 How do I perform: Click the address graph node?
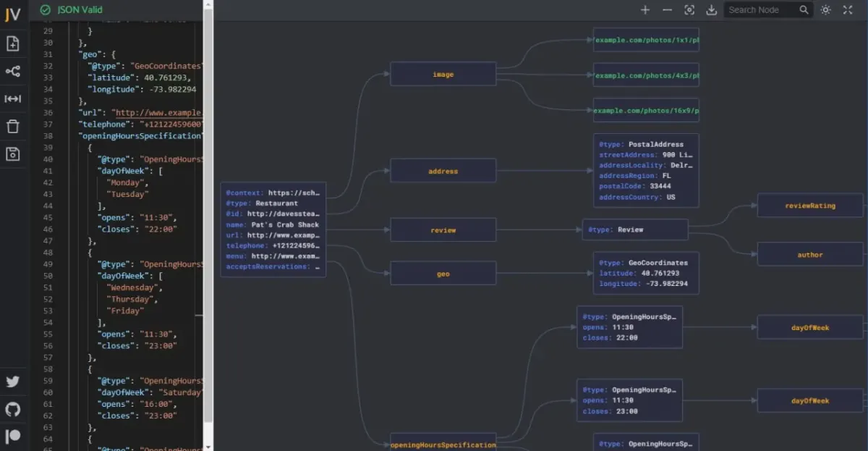[x=443, y=171]
